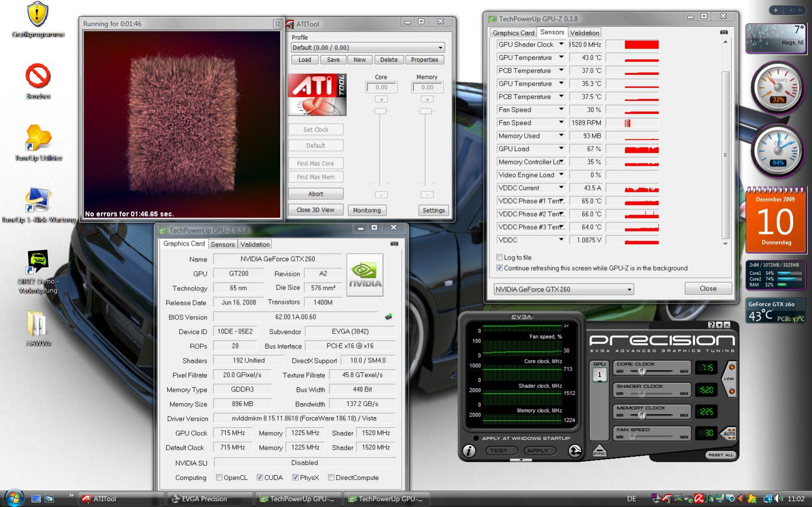
Task: Open Validation tab in the GPU-Z Graphics Card window
Action: 255,245
